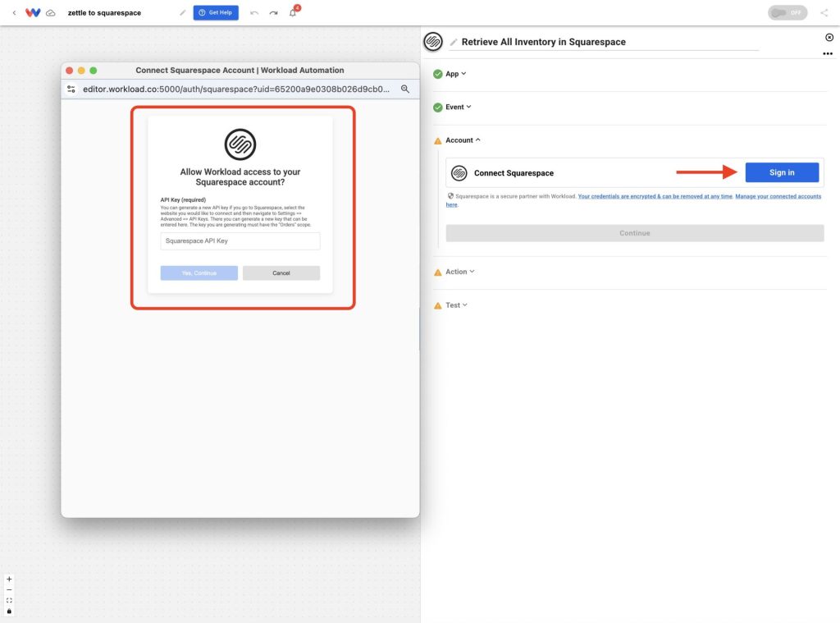
Task: Open the three-dot more options menu
Action: [828, 53]
